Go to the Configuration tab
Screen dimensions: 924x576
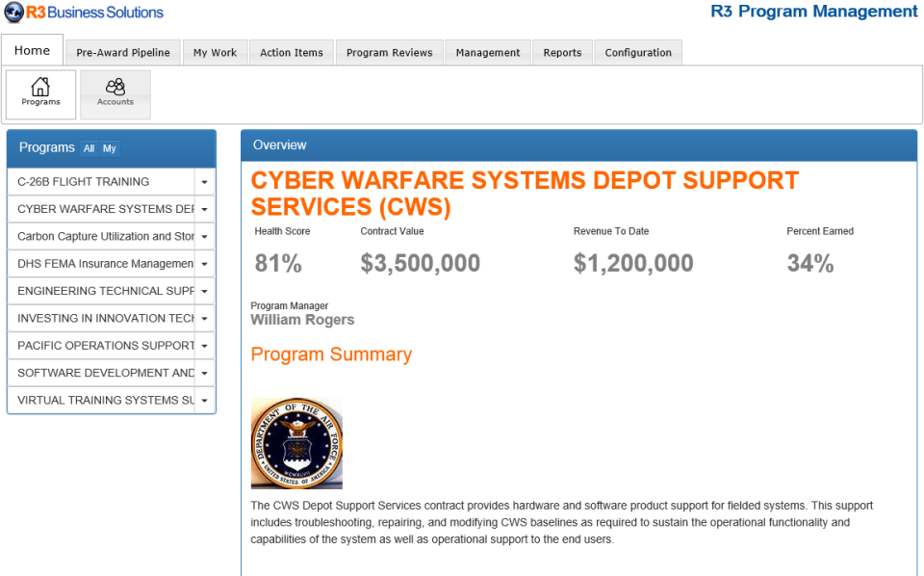637,53
